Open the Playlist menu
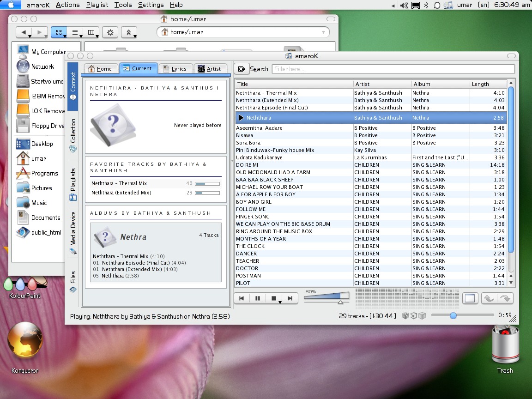This screenshot has height=399, width=532. tap(97, 5)
